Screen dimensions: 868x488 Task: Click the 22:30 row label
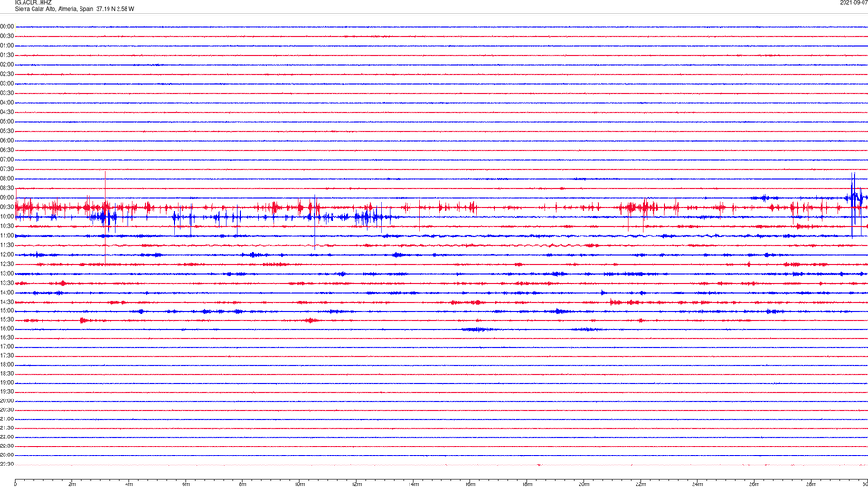coord(6,446)
